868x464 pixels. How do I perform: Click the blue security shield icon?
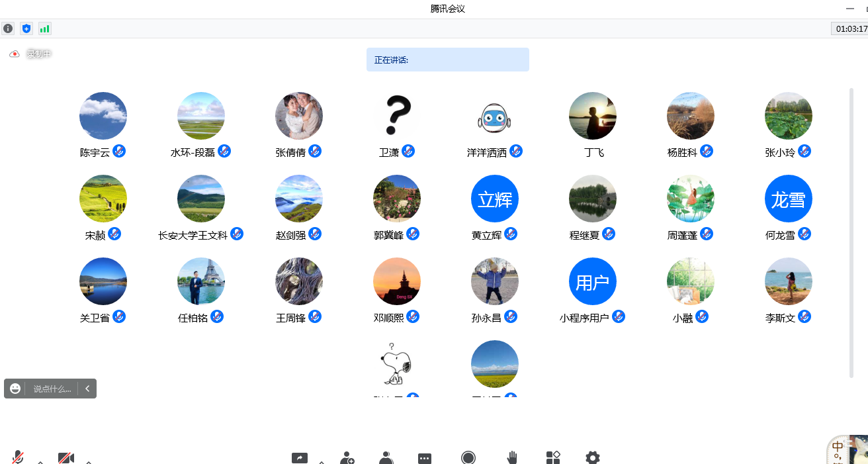coord(26,28)
